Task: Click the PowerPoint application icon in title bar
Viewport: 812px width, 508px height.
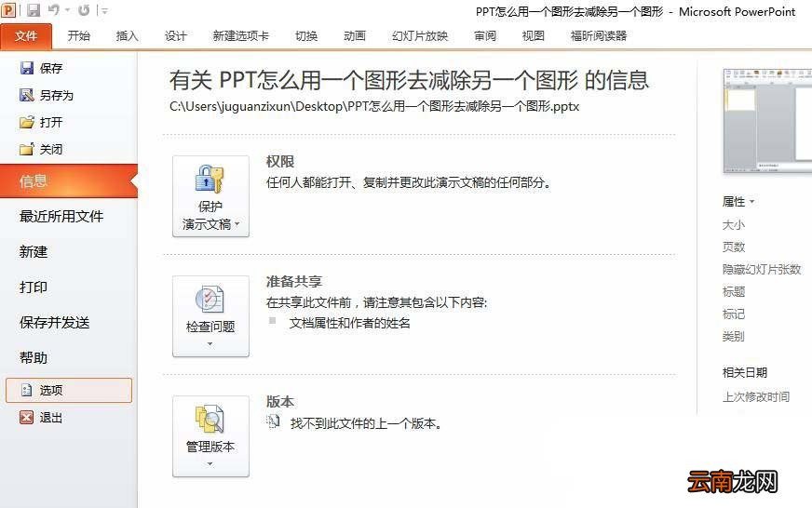Action: click(x=8, y=9)
